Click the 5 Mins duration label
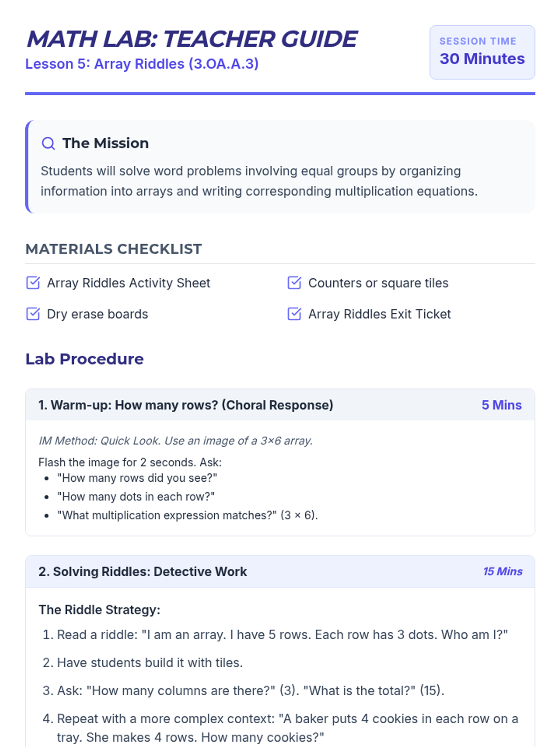560x747 pixels. [502, 405]
